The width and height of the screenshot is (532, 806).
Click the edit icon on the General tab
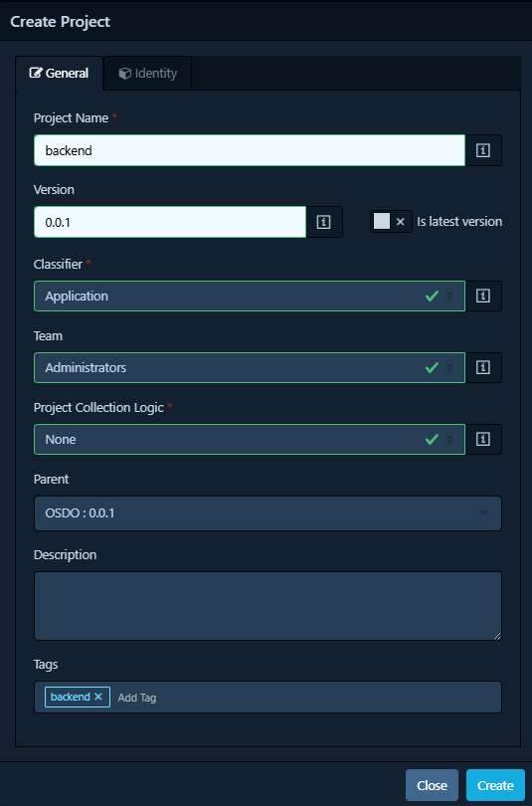pyautogui.click(x=35, y=74)
